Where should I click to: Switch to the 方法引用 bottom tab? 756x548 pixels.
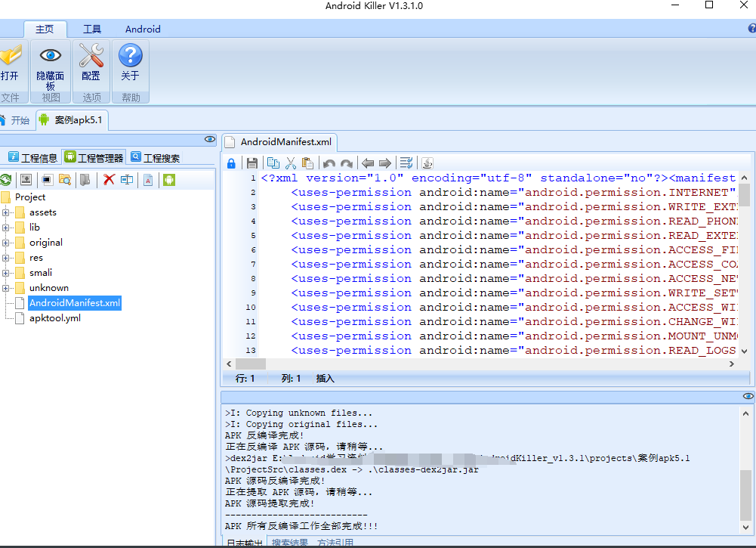pos(335,542)
